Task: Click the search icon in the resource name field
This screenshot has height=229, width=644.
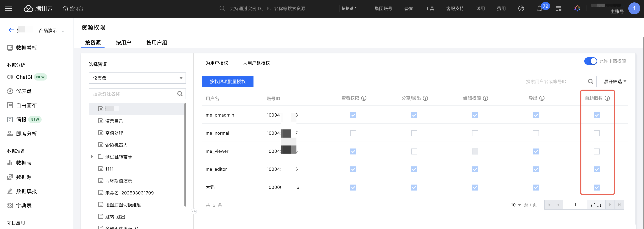Action: coord(180,94)
